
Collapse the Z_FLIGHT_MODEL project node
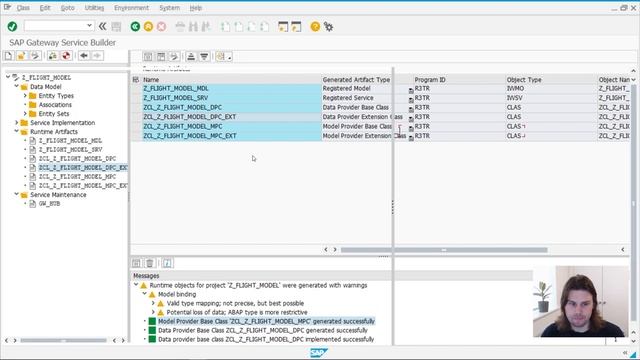8,77
